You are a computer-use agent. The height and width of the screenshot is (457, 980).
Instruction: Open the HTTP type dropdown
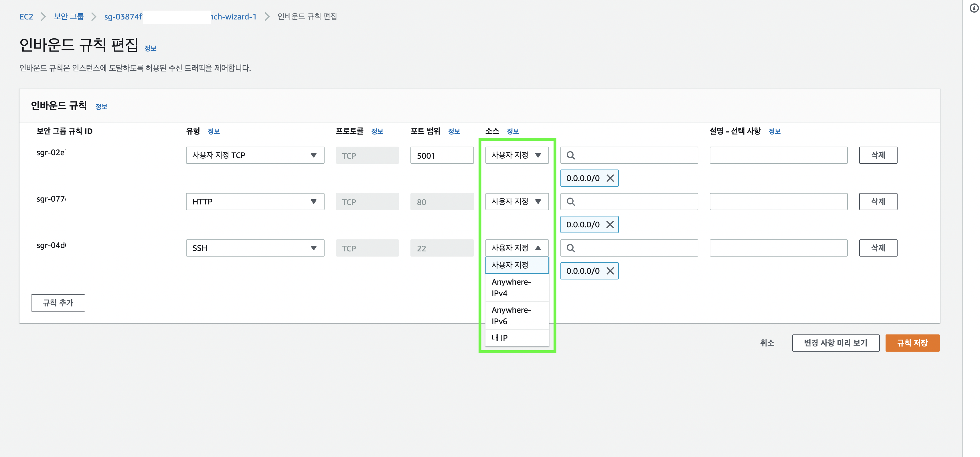point(255,202)
